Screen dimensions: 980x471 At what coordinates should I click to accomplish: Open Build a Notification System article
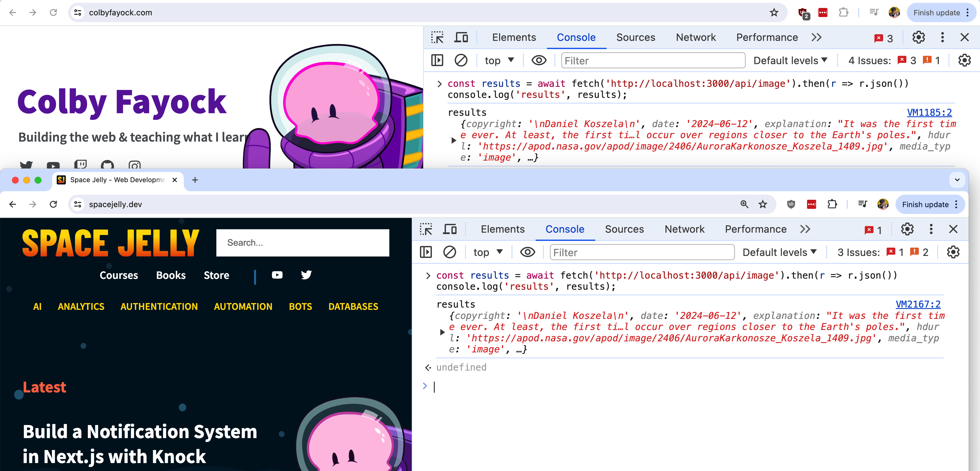[140, 444]
